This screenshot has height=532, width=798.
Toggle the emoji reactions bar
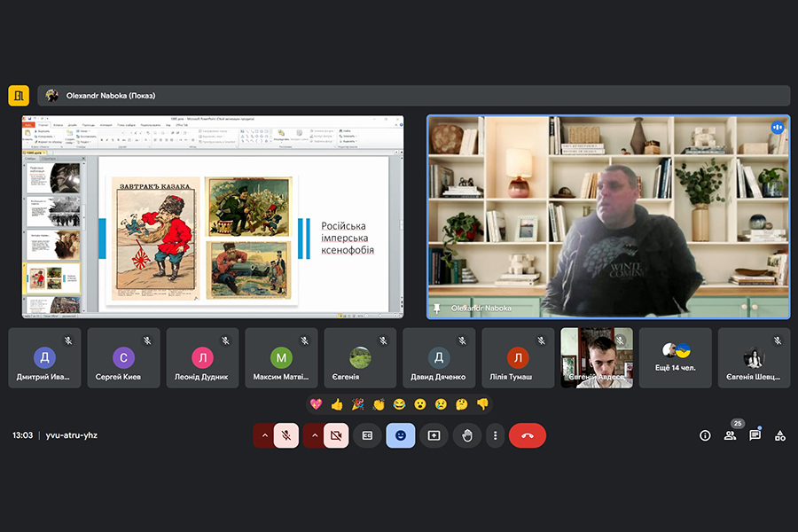point(401,435)
